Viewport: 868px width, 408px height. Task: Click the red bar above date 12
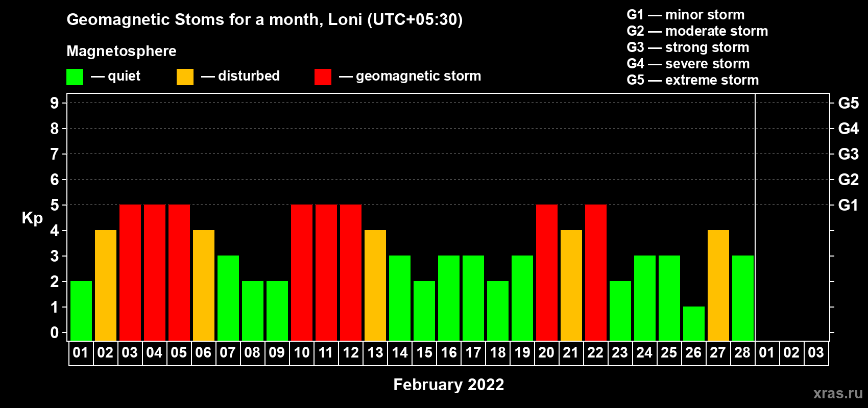pos(351,272)
